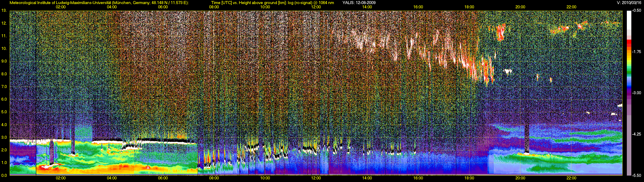This screenshot has width=644, height=182.
Task: Click the 5.0 km height axis label
Action: click(x=4, y=112)
